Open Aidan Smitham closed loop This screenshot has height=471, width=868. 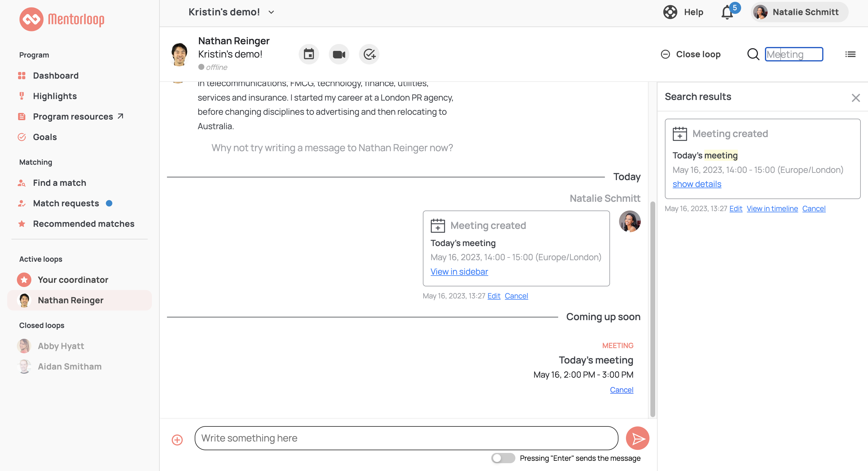(x=69, y=367)
